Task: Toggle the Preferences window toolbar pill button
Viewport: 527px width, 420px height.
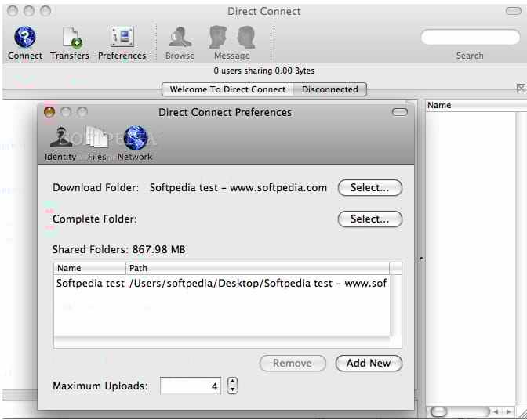Action: point(400,112)
